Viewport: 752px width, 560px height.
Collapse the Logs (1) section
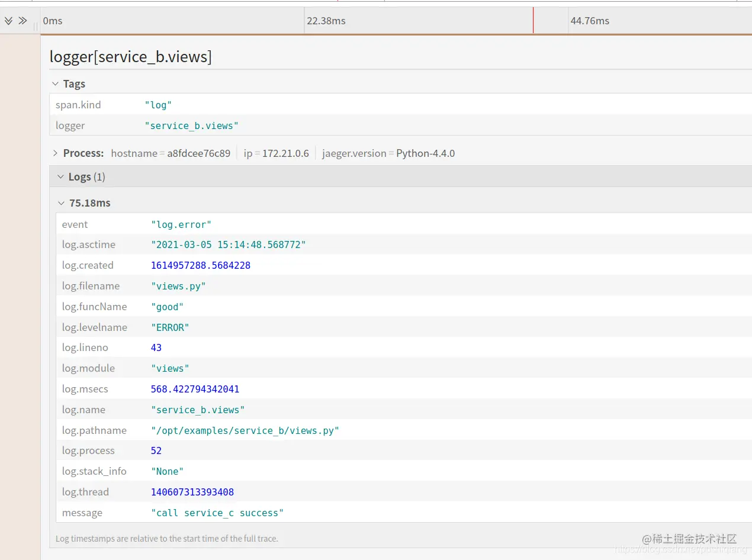point(60,177)
